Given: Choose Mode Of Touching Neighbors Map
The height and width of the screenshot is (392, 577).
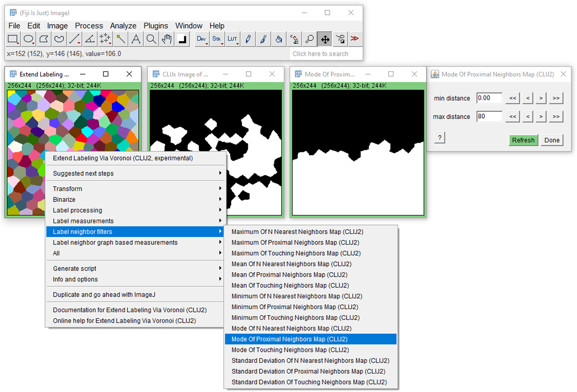Looking at the screenshot, I should tap(290, 350).
